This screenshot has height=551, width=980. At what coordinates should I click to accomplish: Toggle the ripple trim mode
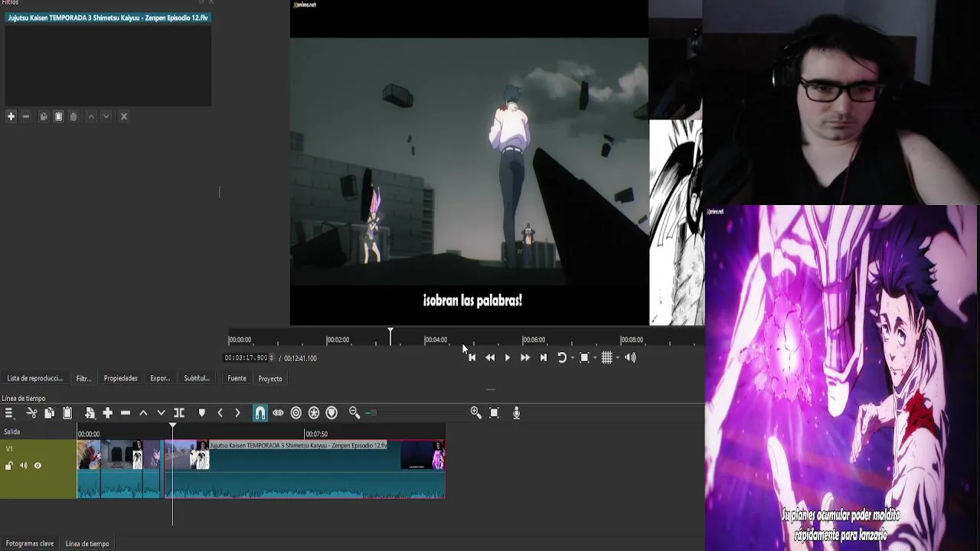point(296,412)
